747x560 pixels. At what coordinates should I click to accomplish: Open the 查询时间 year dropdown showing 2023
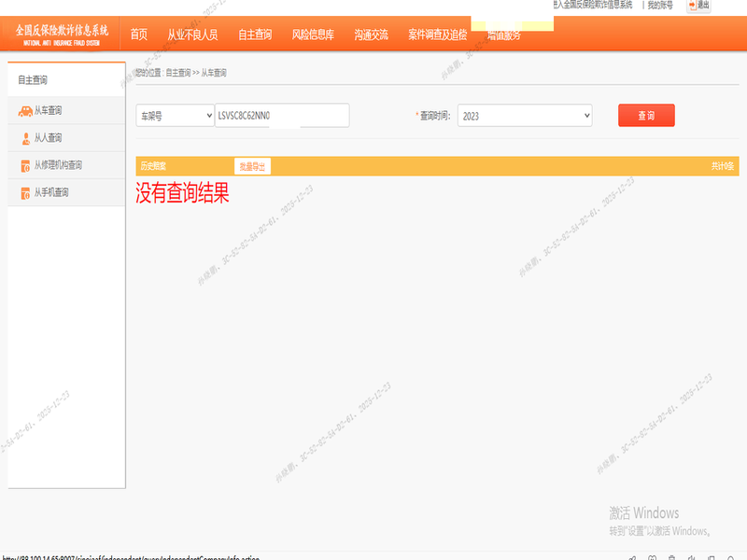coord(525,116)
